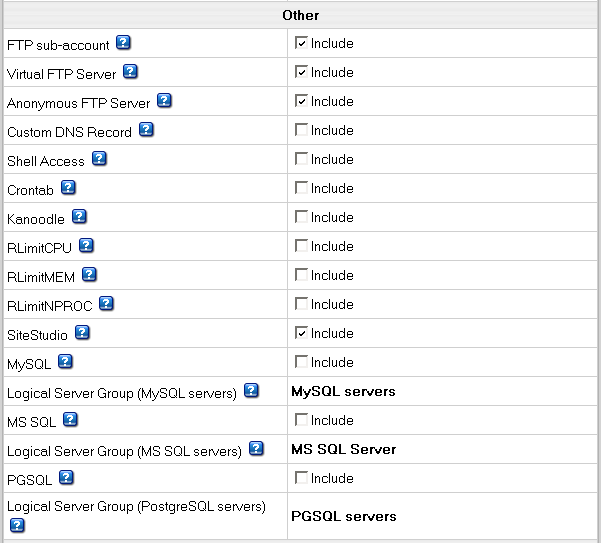Open help icon under Logical Server Group (PostgreSQL servers)

[17, 525]
